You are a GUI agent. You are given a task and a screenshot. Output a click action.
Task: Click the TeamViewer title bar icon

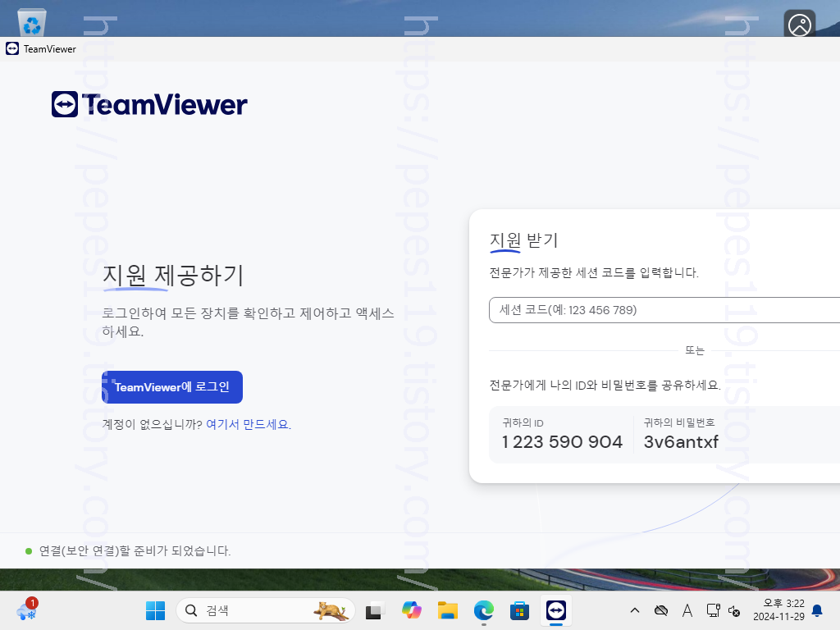[x=12, y=48]
